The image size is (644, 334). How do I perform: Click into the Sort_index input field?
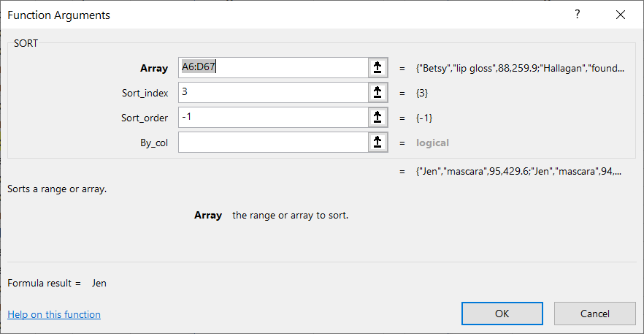[x=272, y=93]
